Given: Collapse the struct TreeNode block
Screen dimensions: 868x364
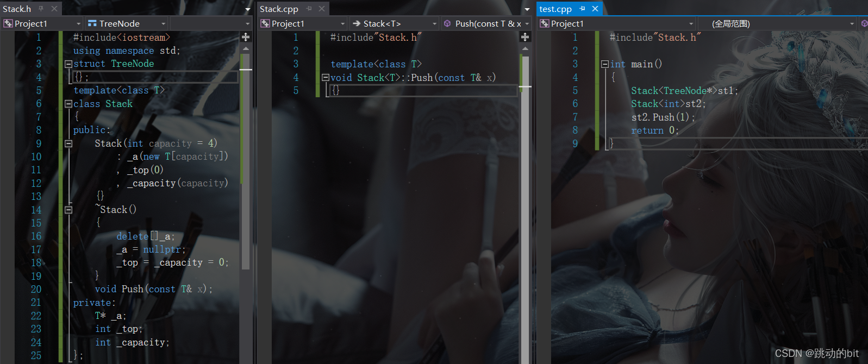Looking at the screenshot, I should point(68,64).
